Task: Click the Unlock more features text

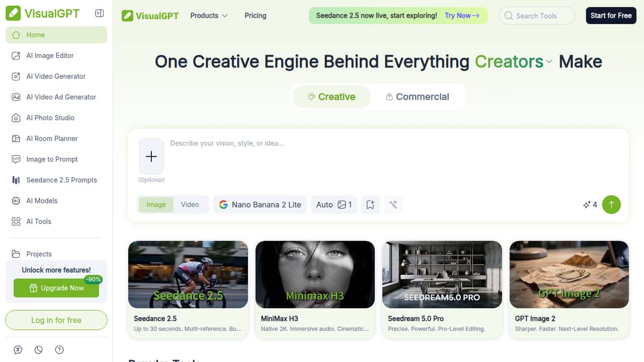Action: [x=56, y=270]
